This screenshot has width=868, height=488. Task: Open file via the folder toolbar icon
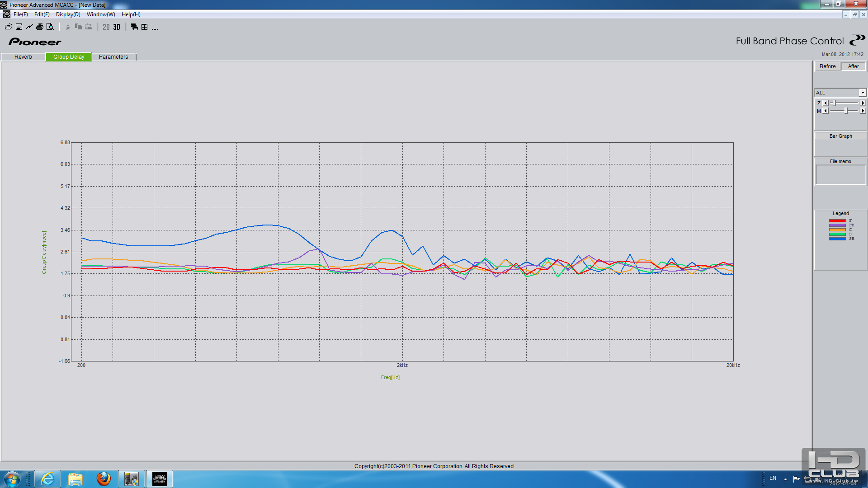click(8, 27)
